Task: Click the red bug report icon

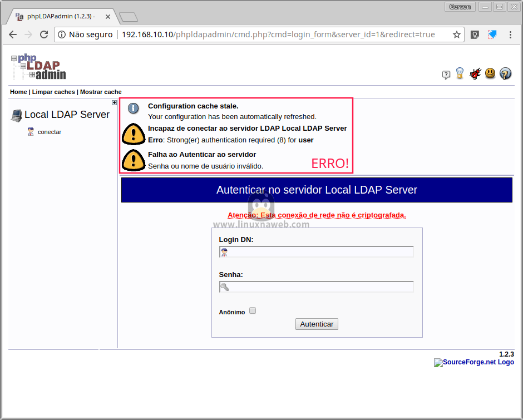Action: 475,73
